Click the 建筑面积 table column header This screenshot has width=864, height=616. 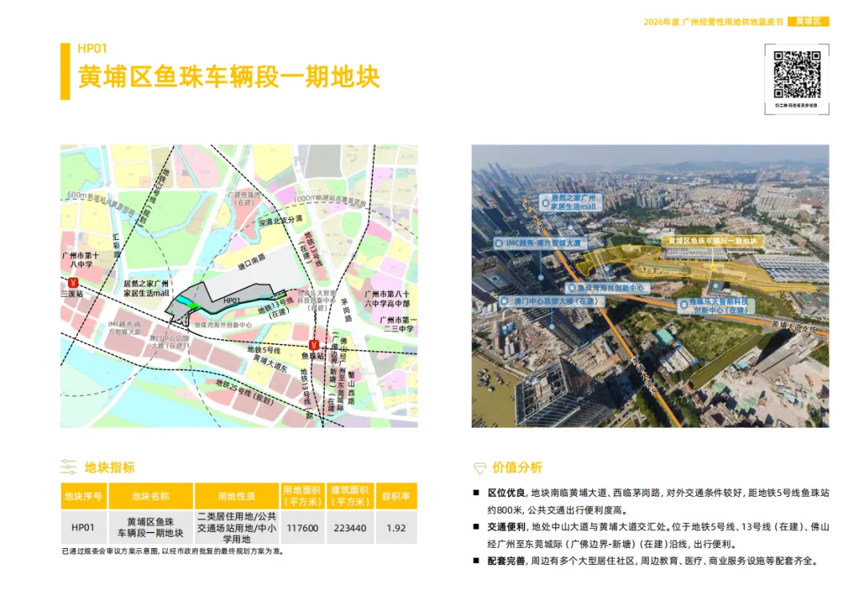click(350, 496)
